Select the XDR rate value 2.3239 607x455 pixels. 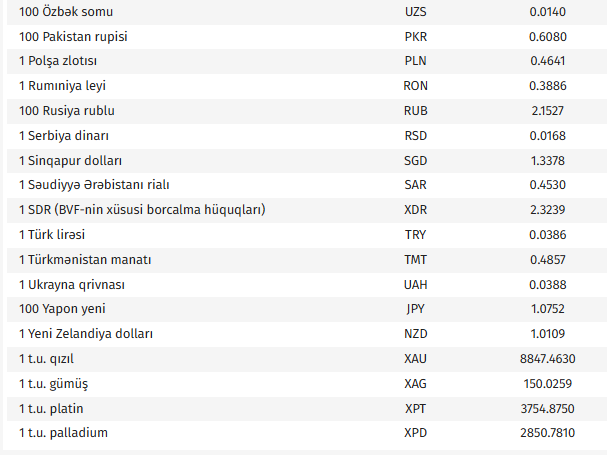pos(548,210)
